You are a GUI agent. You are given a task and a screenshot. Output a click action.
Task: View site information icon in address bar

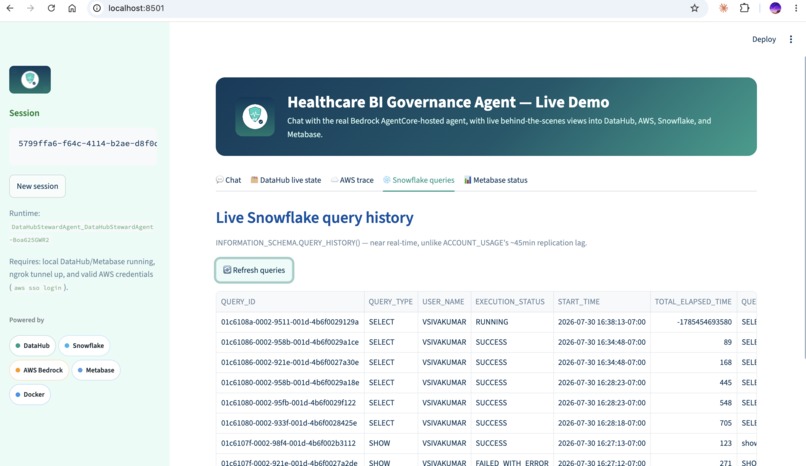tap(97, 8)
